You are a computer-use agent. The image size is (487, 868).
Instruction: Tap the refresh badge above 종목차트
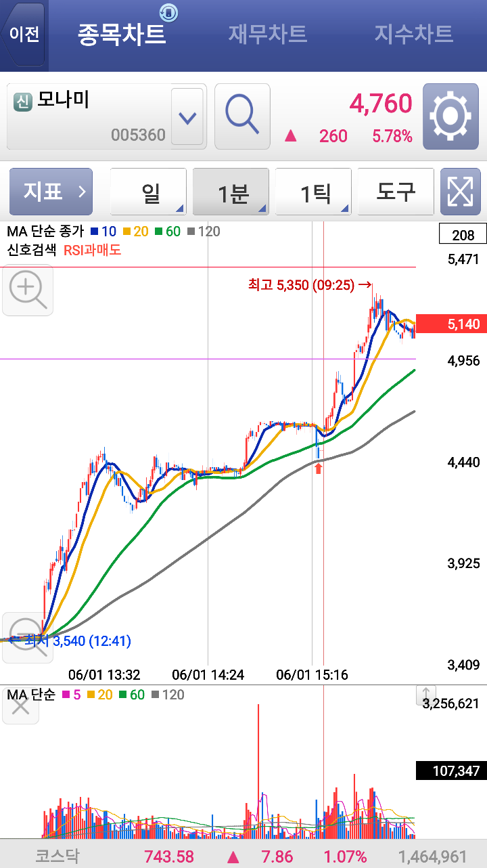pos(168,12)
